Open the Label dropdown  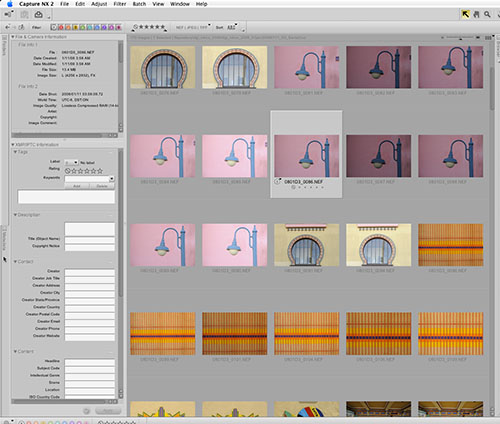pyautogui.click(x=71, y=162)
